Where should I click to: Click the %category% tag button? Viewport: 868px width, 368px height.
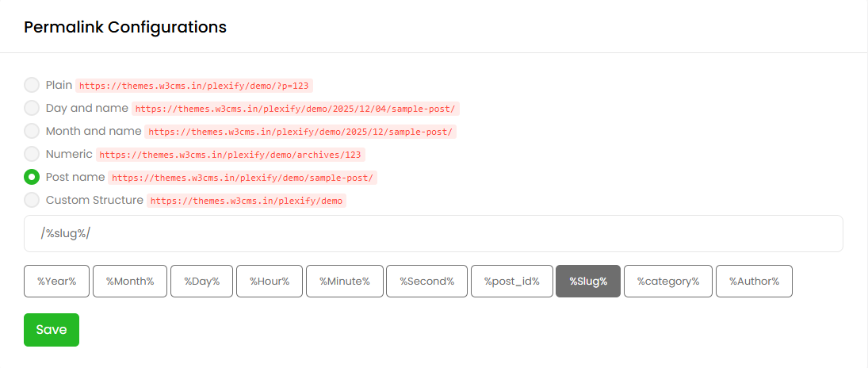[x=668, y=282]
